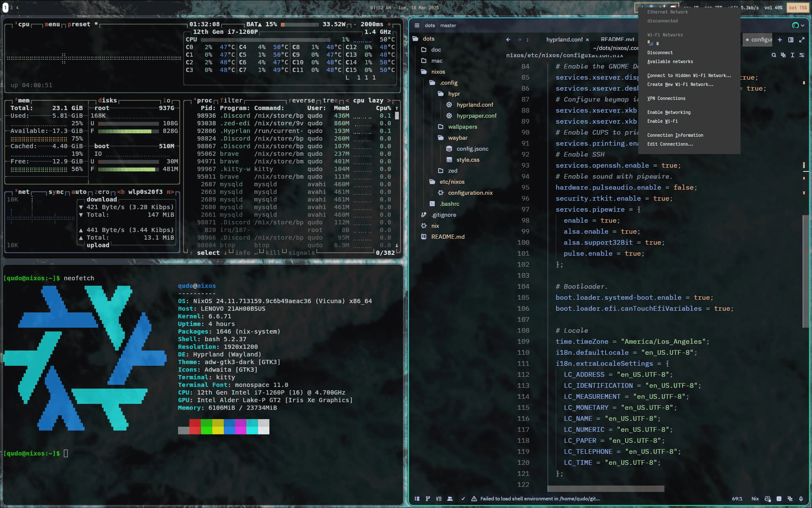Expand the wallpapers folder

462,127
